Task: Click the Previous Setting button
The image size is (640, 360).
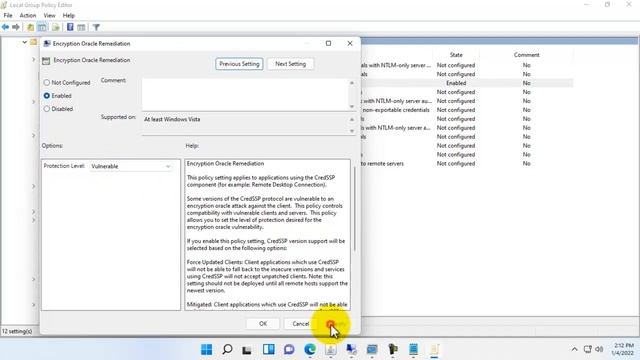Action: pyautogui.click(x=239, y=64)
